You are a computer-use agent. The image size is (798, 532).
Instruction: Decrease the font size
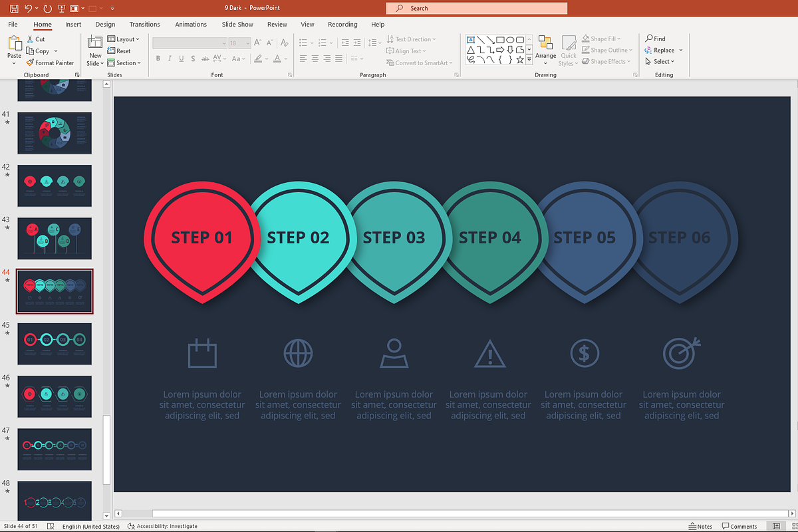pos(269,43)
